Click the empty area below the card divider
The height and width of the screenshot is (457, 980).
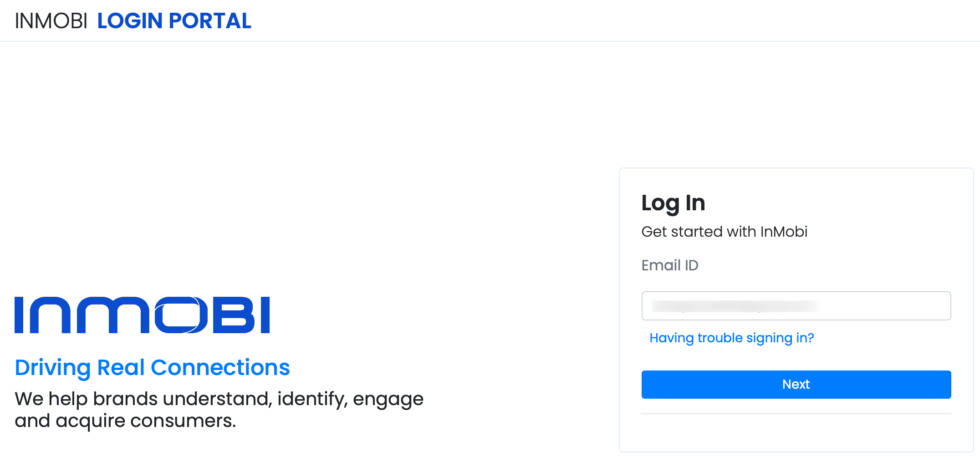point(796,432)
